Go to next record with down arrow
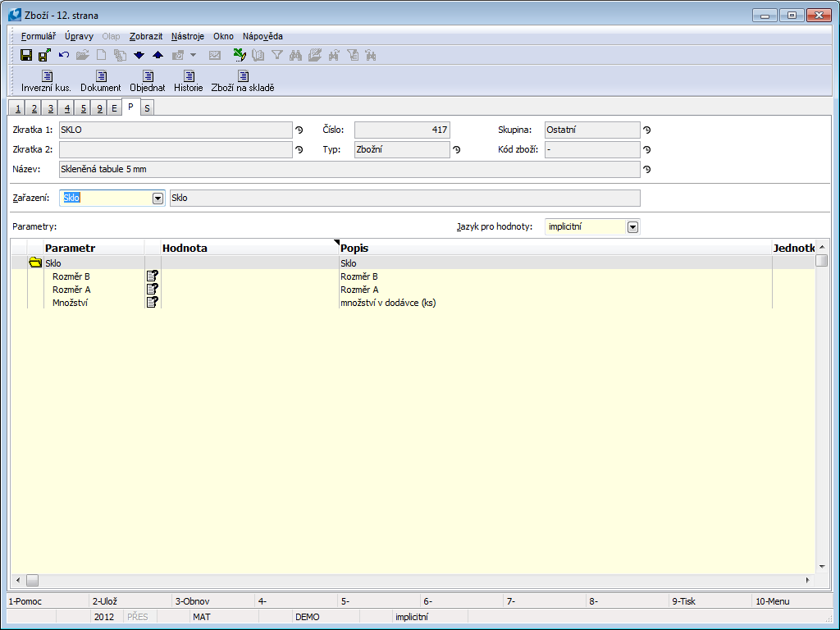The width and height of the screenshot is (840, 630). (x=139, y=55)
